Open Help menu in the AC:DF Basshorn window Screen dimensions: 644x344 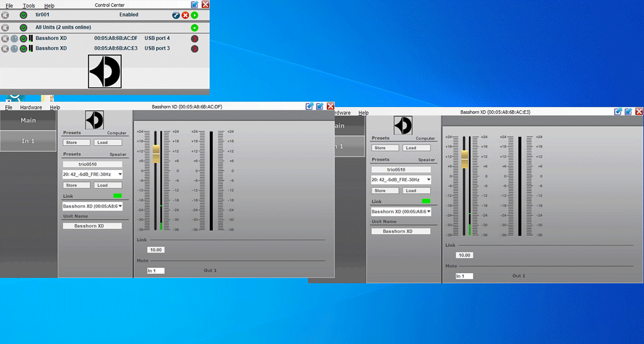(x=55, y=107)
